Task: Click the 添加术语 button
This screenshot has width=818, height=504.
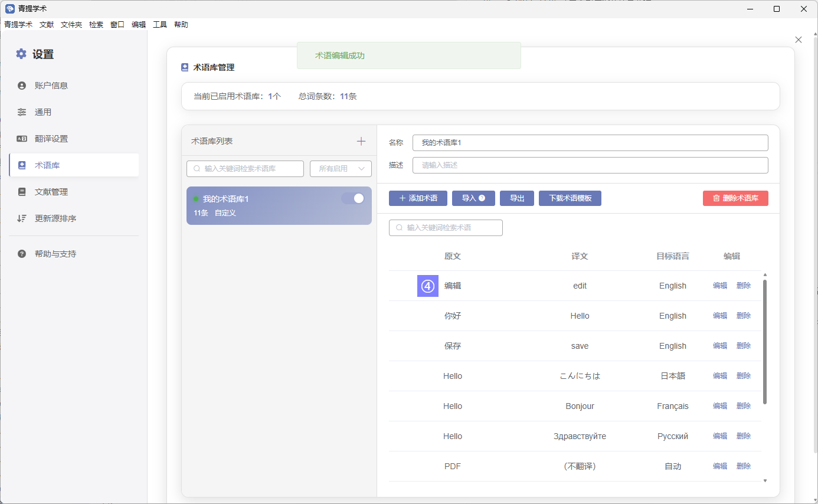Action: (x=418, y=198)
